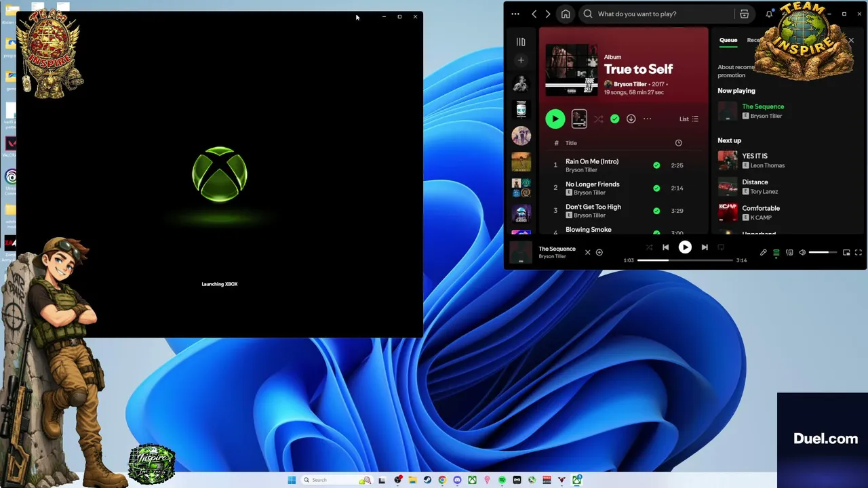Open Google Chrome from the taskbar
868x488 pixels.
click(x=442, y=480)
